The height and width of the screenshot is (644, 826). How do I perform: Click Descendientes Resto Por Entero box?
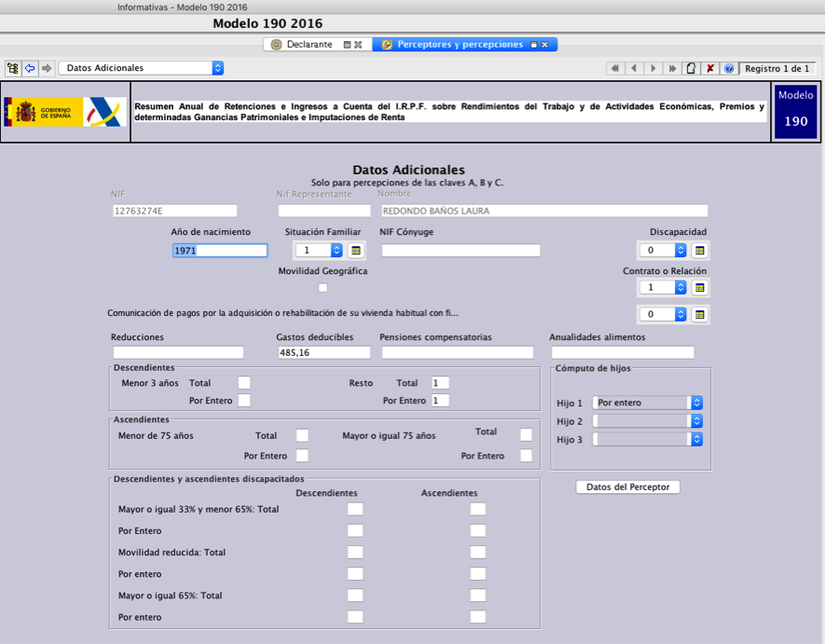tap(440, 401)
